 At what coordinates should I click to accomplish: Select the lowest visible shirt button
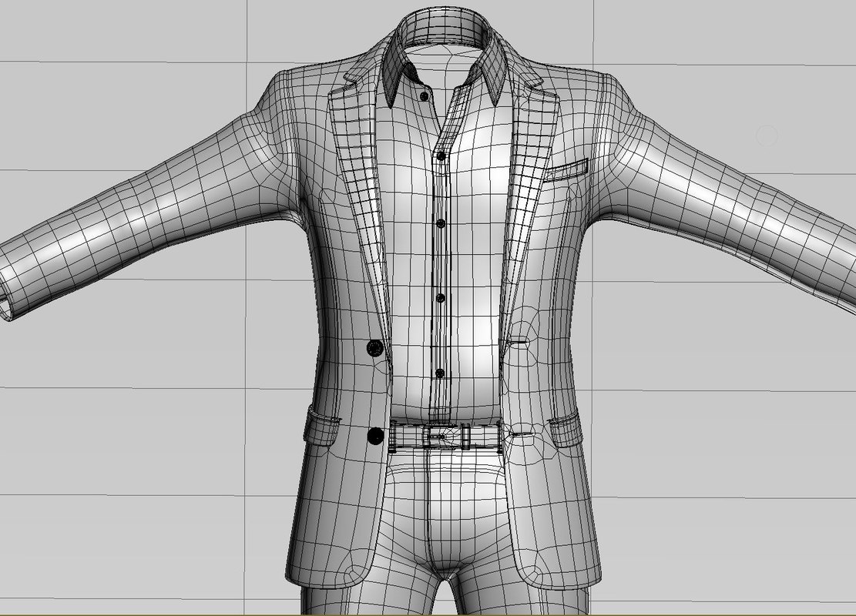[x=439, y=375]
